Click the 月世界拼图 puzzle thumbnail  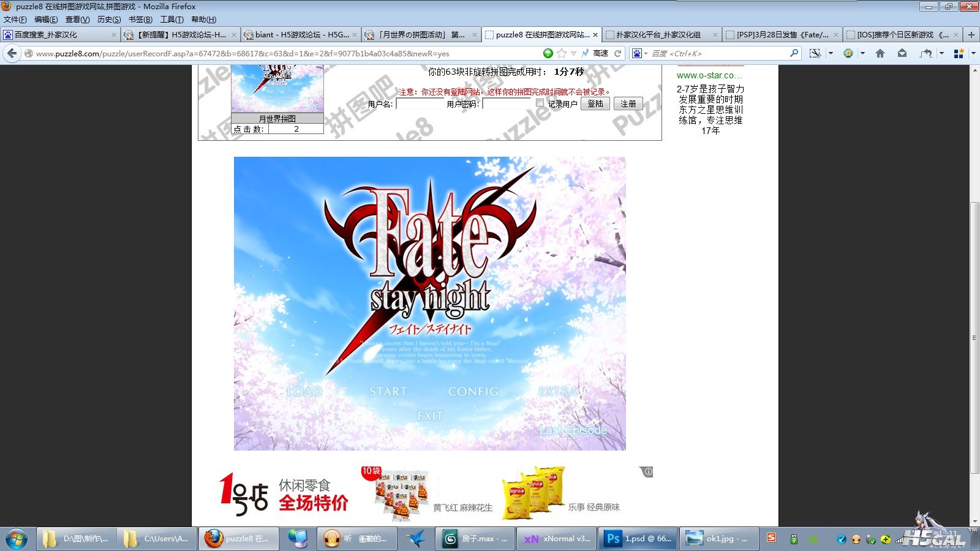point(277,89)
